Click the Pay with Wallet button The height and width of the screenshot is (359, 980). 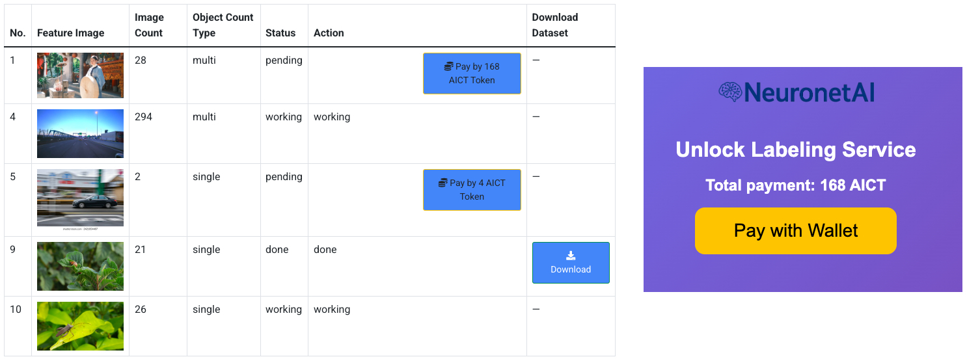pyautogui.click(x=795, y=231)
